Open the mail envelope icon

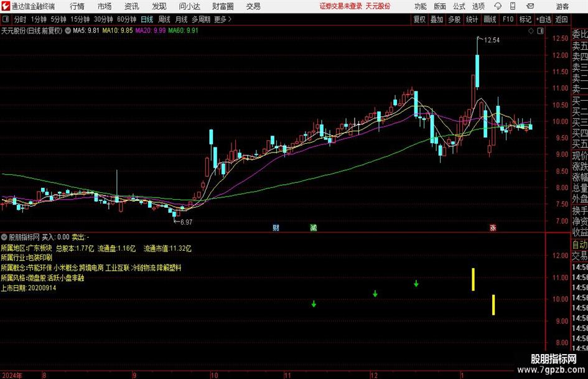[x=530, y=6]
